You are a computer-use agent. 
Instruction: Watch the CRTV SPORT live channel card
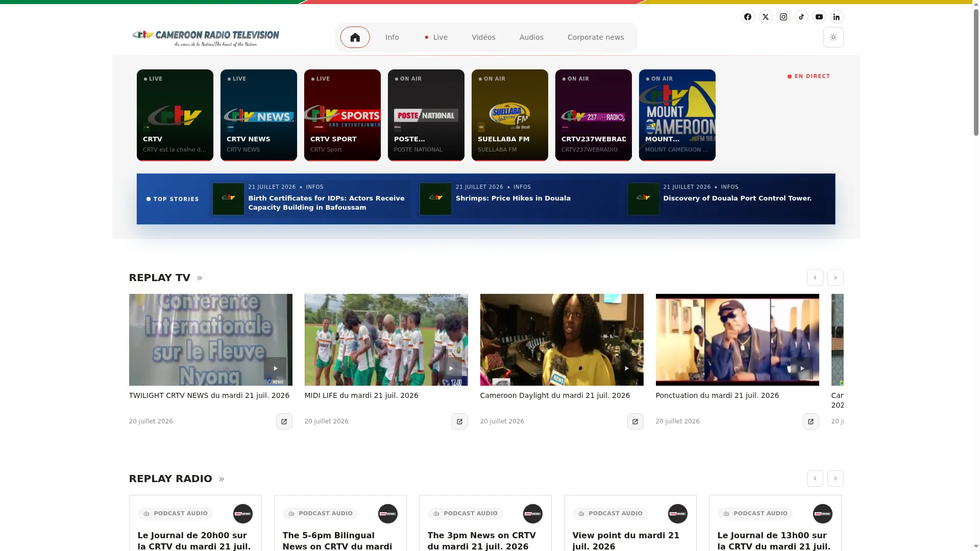pyautogui.click(x=342, y=115)
